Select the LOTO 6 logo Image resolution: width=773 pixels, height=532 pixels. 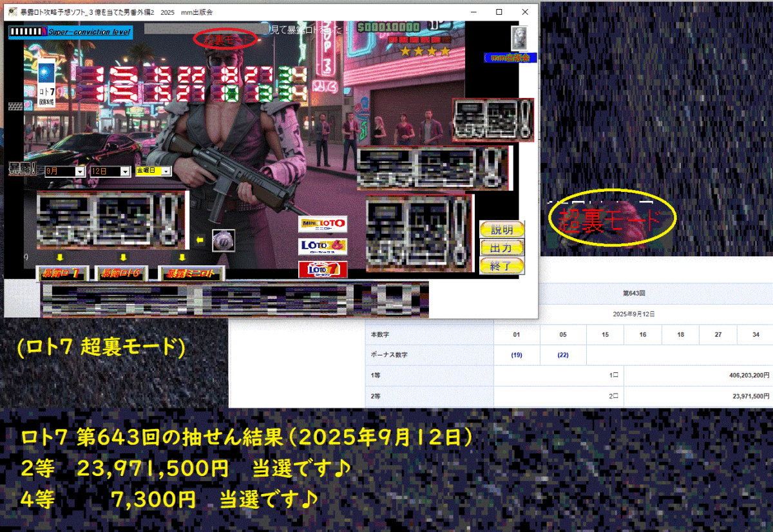coord(323,247)
